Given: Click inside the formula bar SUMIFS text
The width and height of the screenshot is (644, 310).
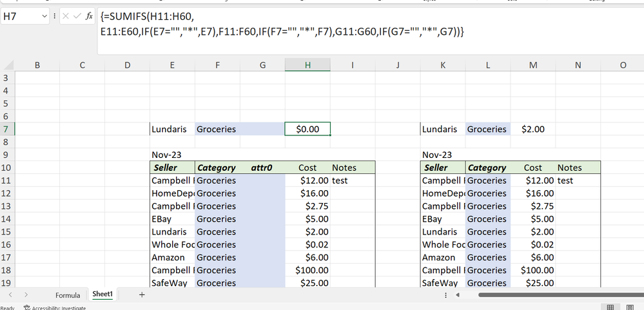Looking at the screenshot, I should point(282,24).
